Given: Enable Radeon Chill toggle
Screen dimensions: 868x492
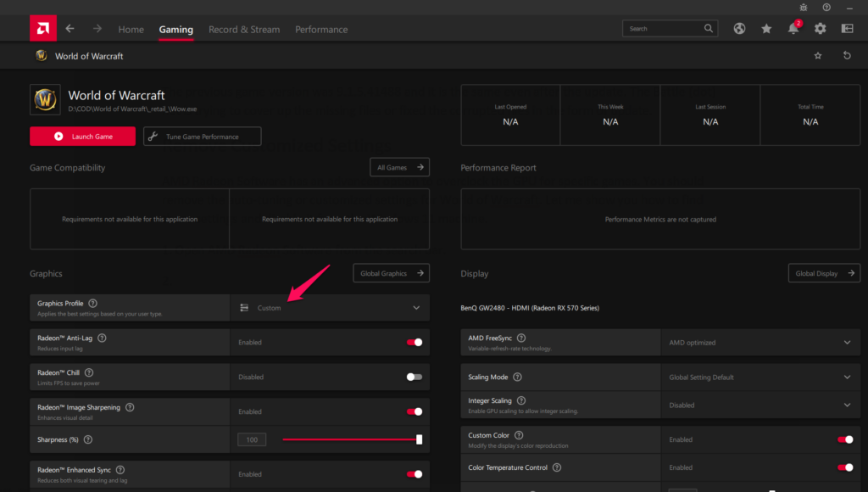Looking at the screenshot, I should 414,377.
